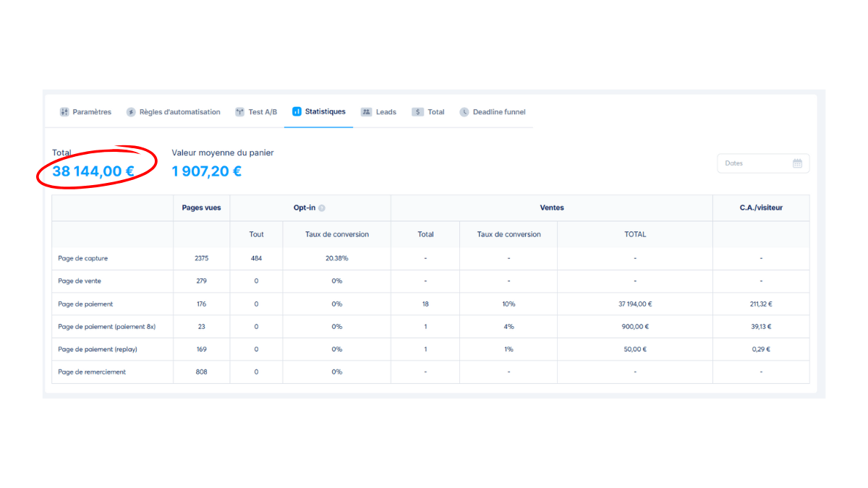Click the Pages vues column header

click(201, 207)
